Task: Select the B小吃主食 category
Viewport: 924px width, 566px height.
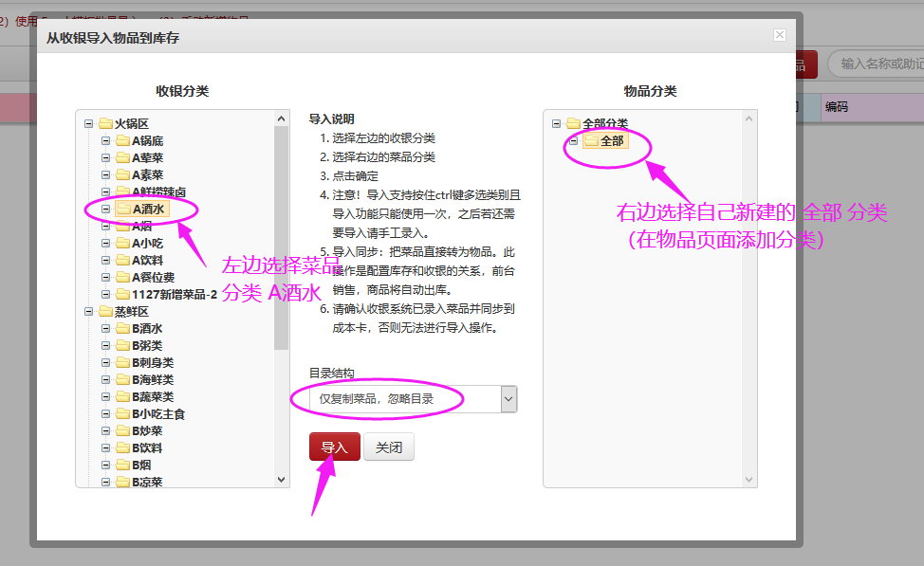Action: tap(158, 414)
